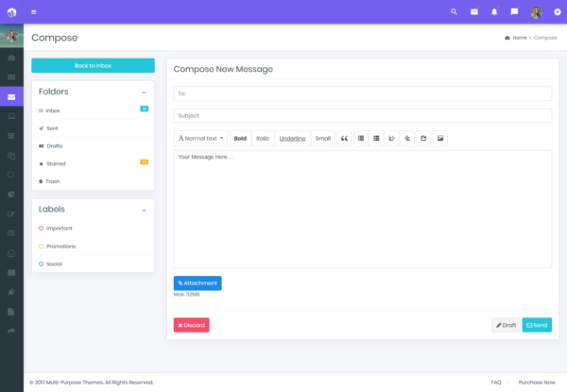567x392 pixels.
Task: Open the file document icon in sidebar
Action: tap(11, 312)
